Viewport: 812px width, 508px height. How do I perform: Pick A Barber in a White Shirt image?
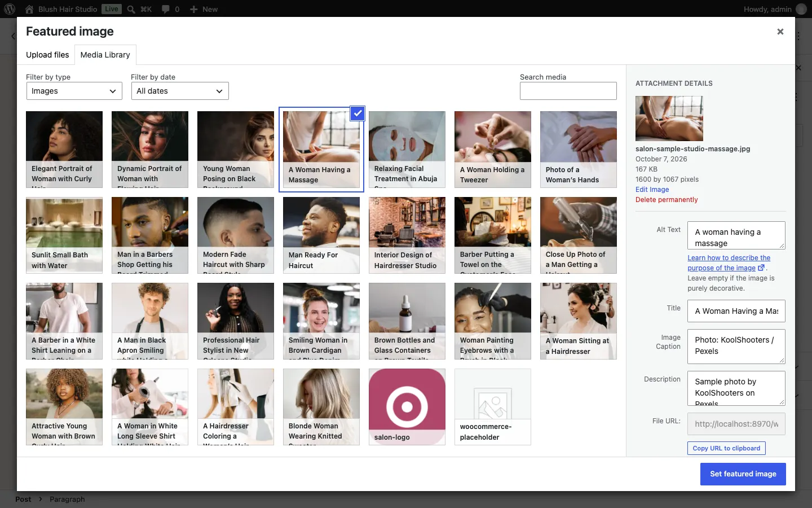pos(64,321)
